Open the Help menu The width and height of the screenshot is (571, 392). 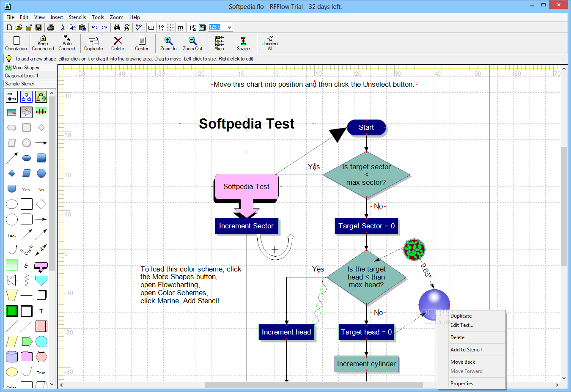point(135,17)
